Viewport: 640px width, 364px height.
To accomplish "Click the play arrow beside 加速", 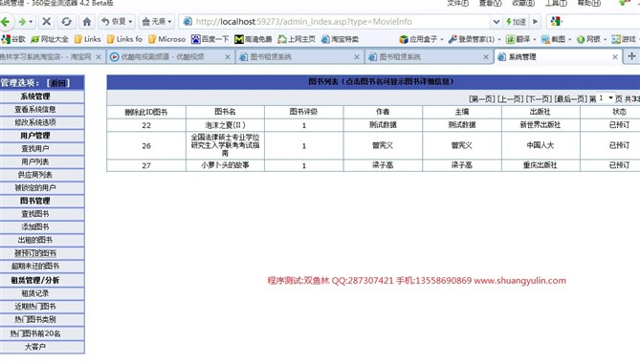I will 535,22.
